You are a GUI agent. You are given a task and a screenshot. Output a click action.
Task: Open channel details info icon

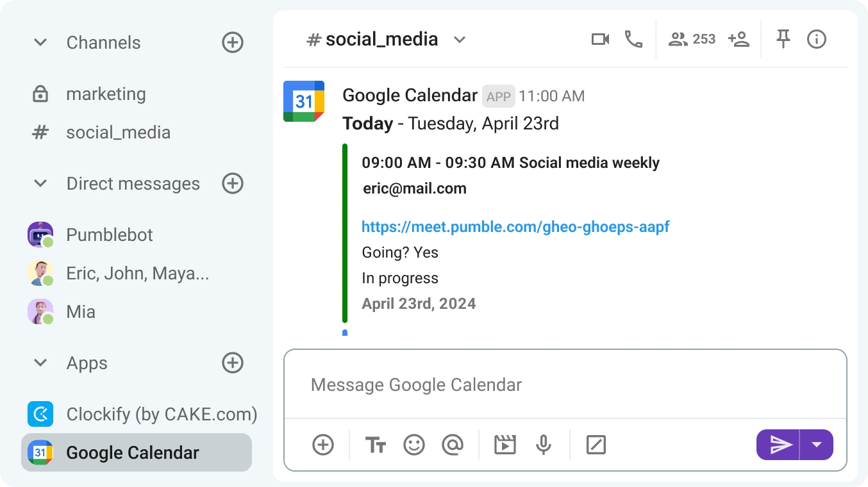pos(816,40)
